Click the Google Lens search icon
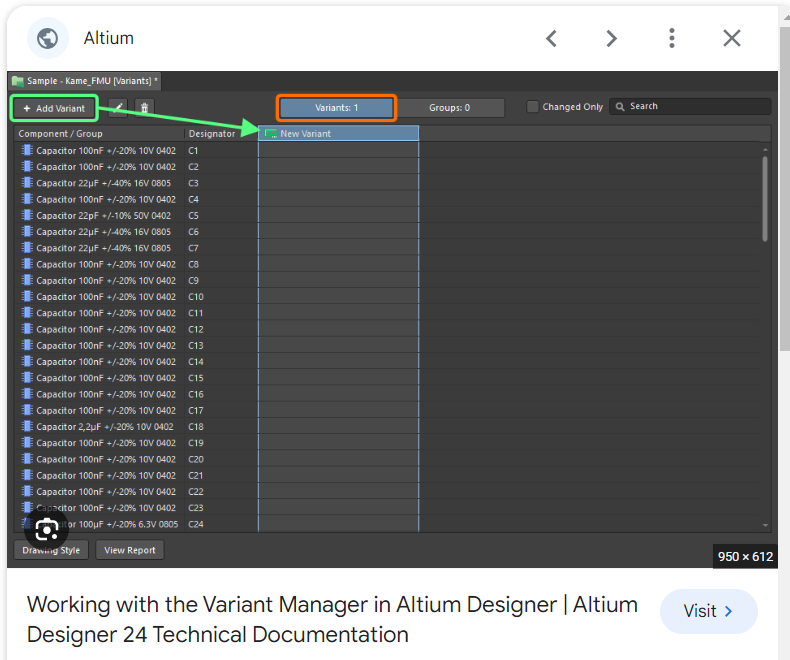The image size is (790, 660). pos(46,530)
